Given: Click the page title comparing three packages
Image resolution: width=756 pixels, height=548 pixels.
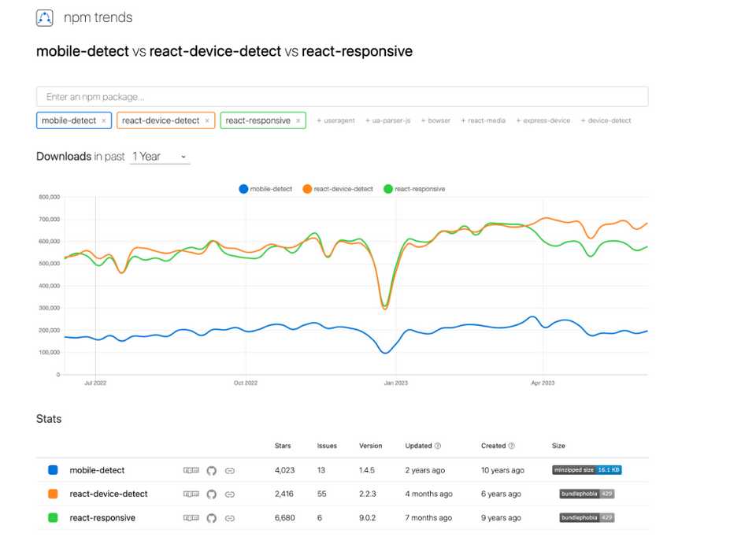Looking at the screenshot, I should [x=224, y=51].
